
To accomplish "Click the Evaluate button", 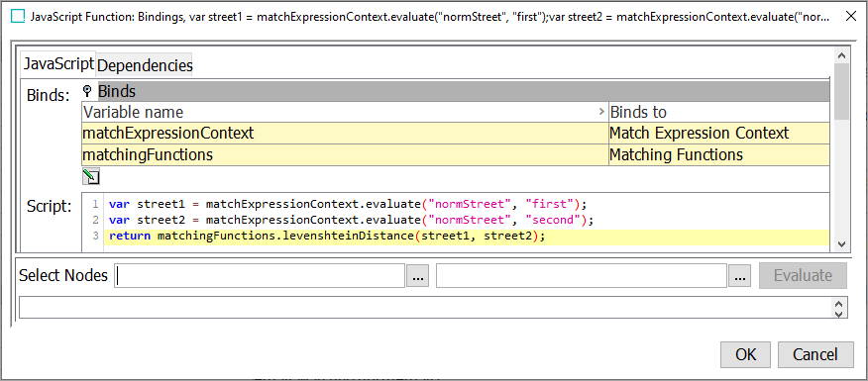I will click(803, 275).
